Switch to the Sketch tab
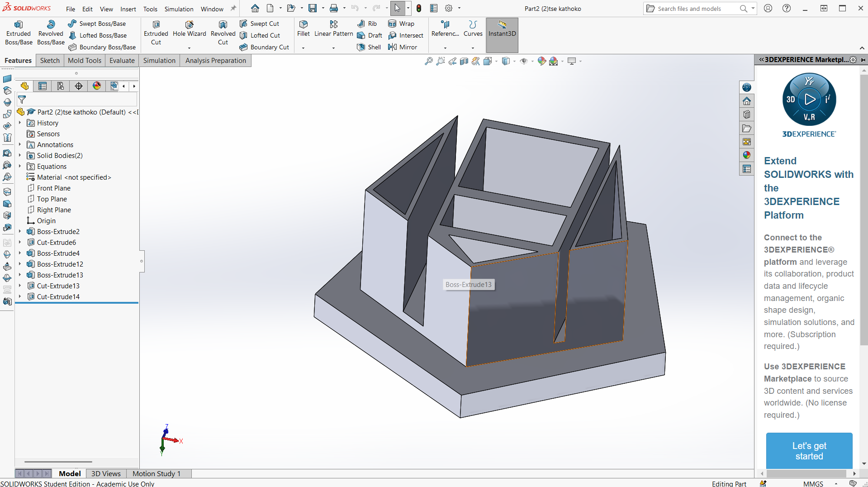 tap(50, 61)
